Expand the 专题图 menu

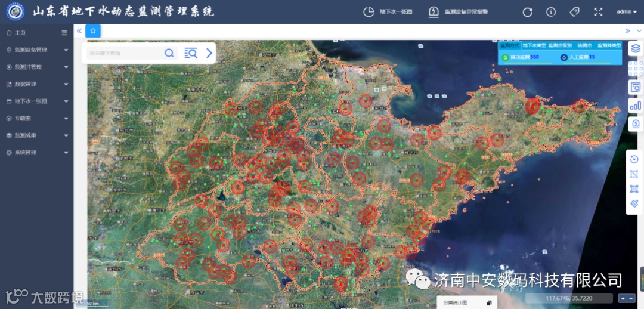(37, 118)
